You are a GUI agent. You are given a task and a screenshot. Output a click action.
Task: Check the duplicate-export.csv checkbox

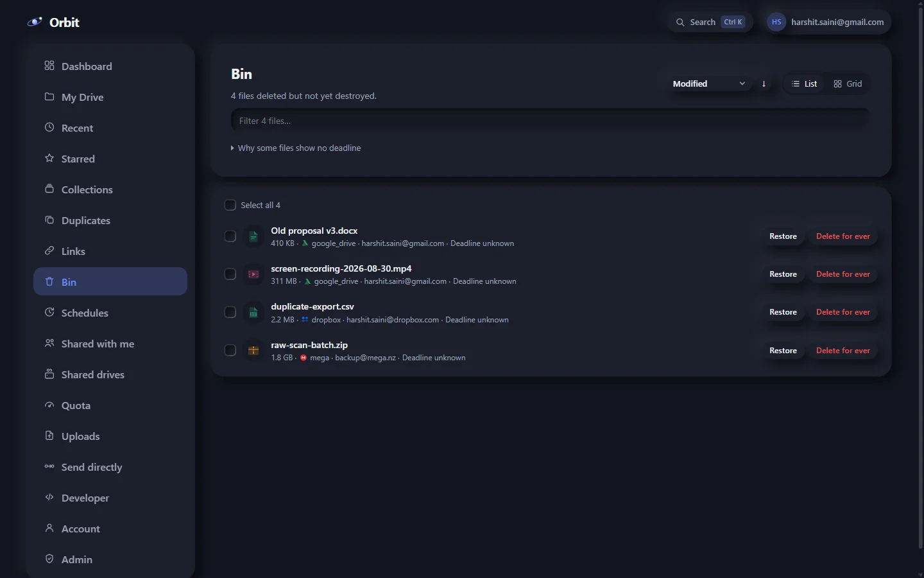click(230, 312)
